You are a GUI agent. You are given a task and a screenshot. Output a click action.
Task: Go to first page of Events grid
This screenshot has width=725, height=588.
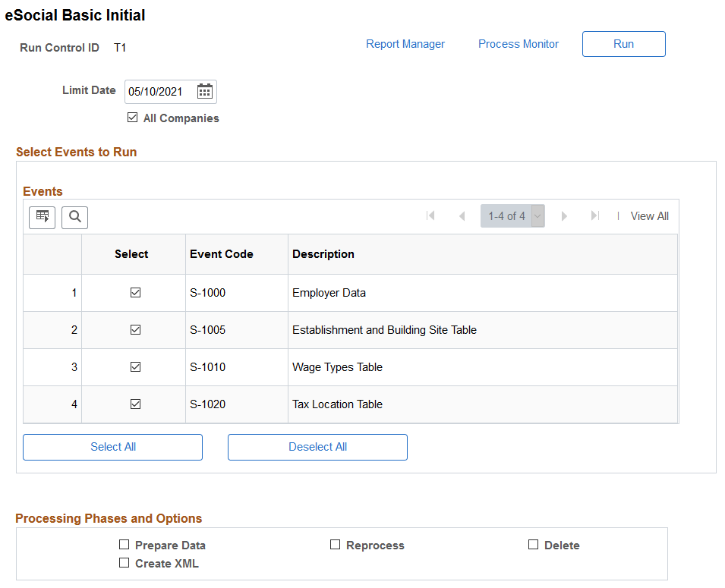[430, 216]
